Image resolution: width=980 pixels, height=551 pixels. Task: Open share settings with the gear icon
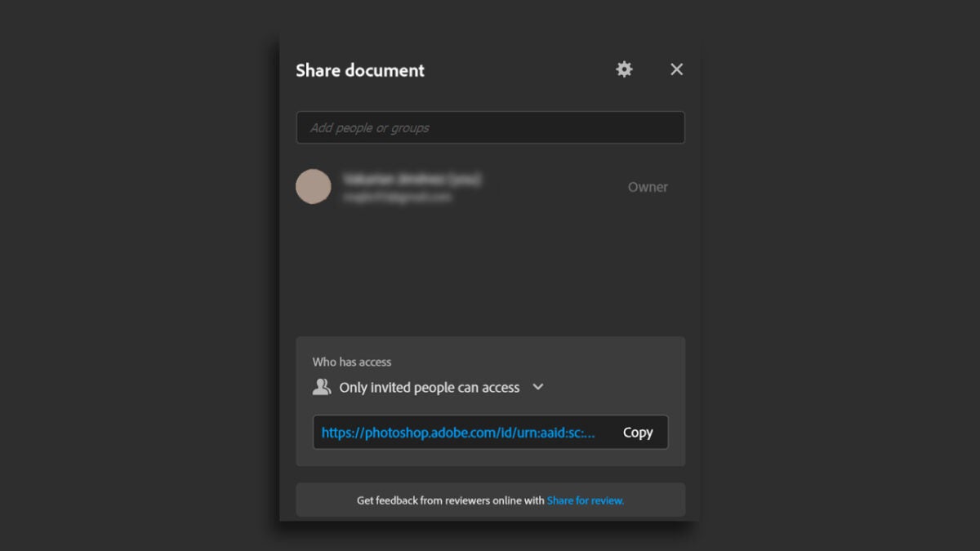click(x=624, y=69)
